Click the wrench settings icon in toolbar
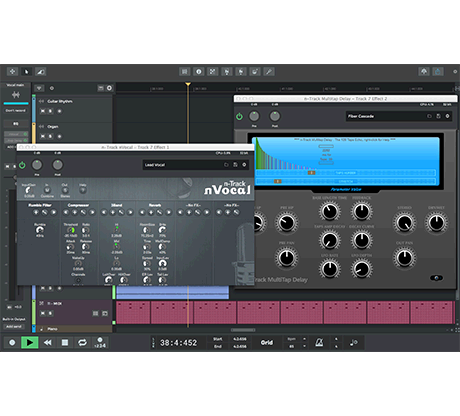The height and width of the screenshot is (416, 460). pyautogui.click(x=269, y=71)
